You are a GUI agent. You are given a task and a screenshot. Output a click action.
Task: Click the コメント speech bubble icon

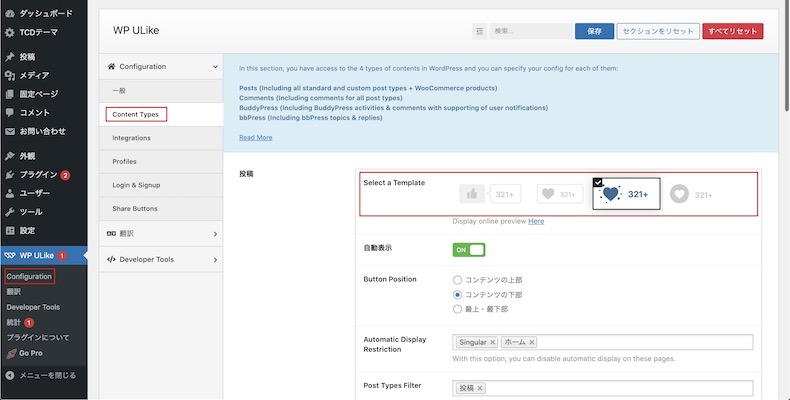10,112
